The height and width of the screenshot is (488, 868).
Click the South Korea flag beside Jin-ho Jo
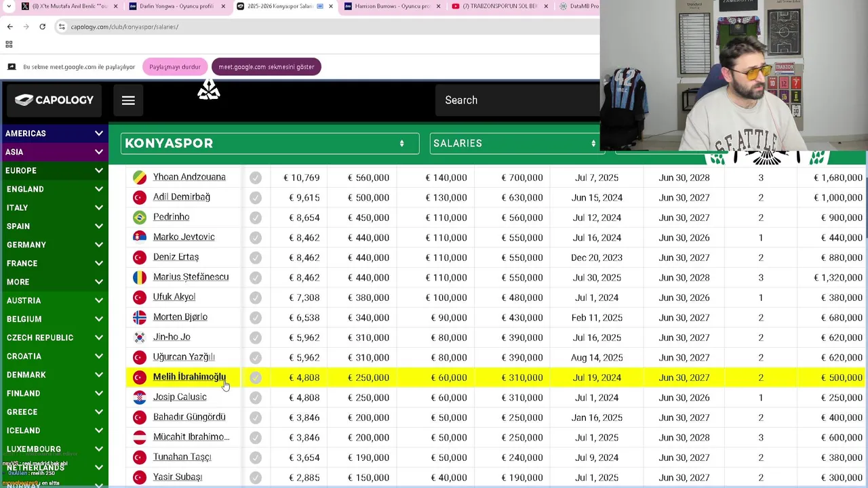(140, 338)
